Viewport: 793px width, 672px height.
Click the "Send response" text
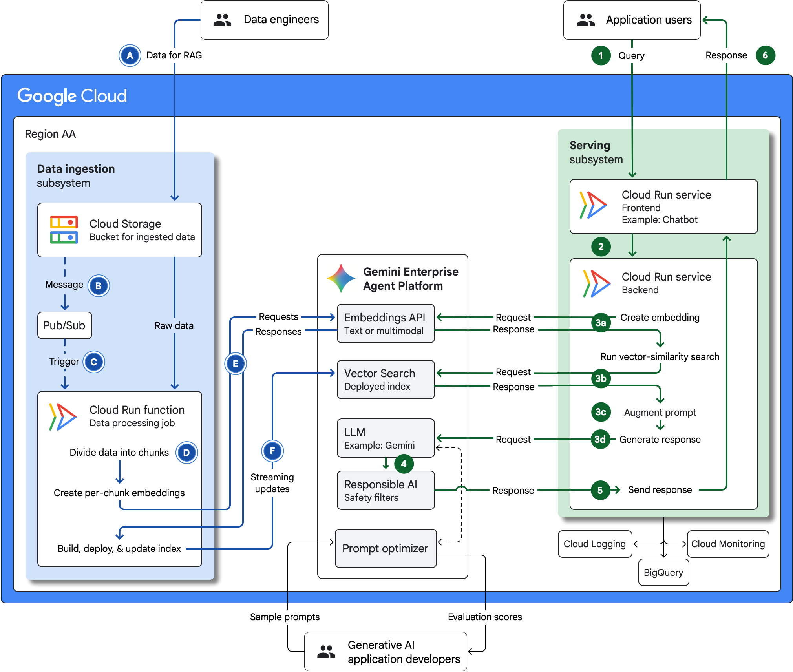point(660,490)
